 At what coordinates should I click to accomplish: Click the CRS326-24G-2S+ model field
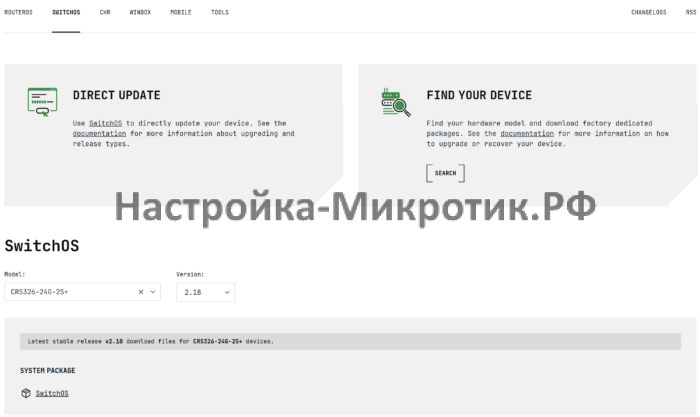point(82,292)
